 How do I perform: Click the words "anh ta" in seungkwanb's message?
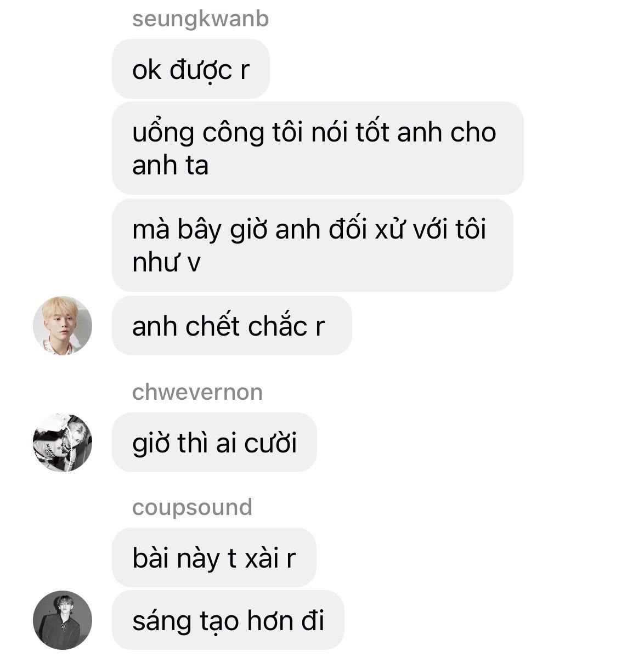point(171,166)
